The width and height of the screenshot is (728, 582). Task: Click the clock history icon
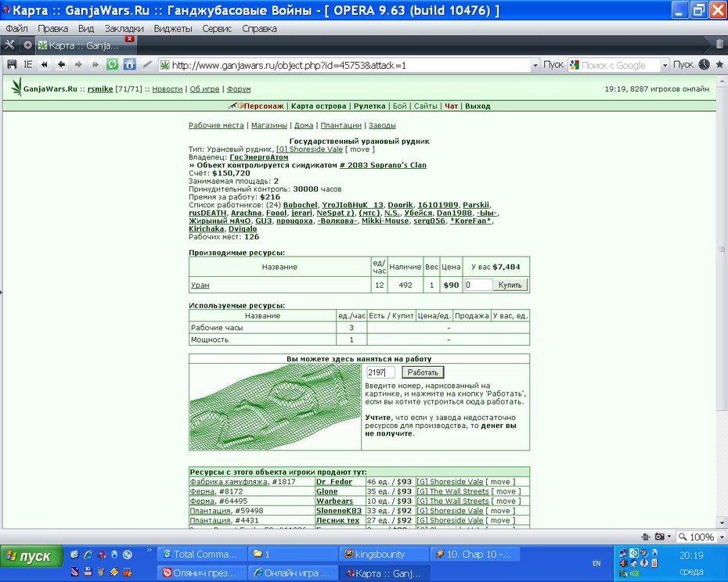pyautogui.click(x=705, y=64)
